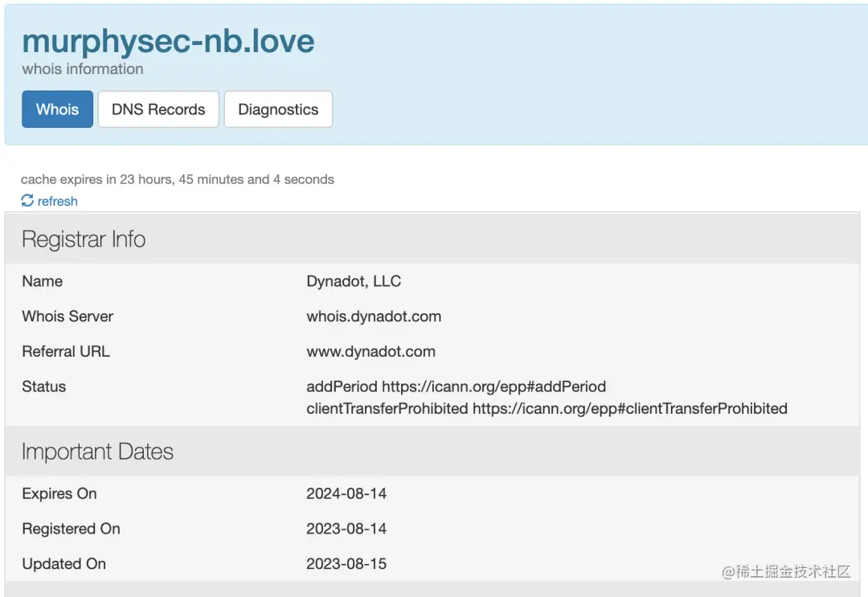Click the icann.org addPeriod status URL
Image resolution: width=868 pixels, height=597 pixels.
click(x=493, y=386)
